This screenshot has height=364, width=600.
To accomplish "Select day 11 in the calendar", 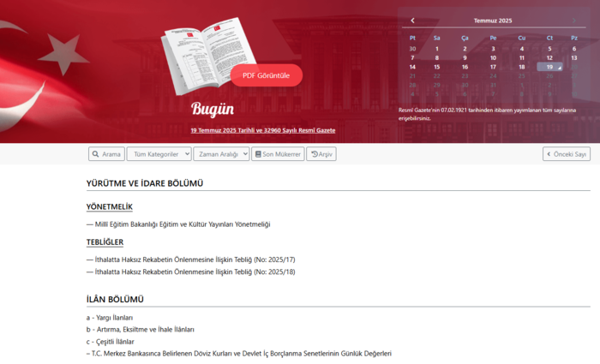I will (x=521, y=57).
